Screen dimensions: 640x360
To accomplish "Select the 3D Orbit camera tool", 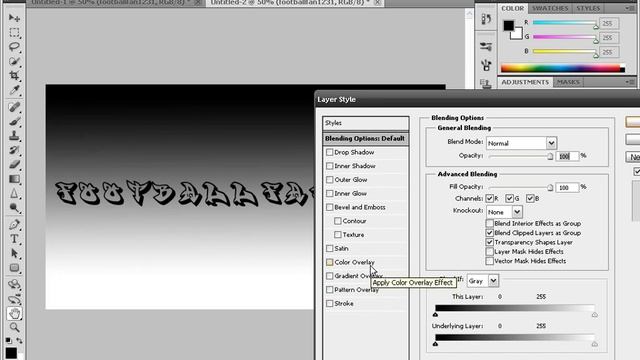I will coord(14,299).
